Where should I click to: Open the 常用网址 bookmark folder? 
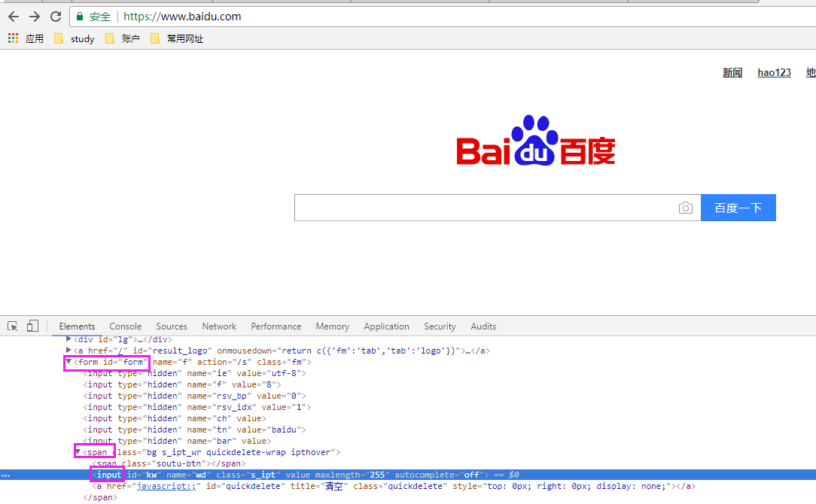click(176, 38)
